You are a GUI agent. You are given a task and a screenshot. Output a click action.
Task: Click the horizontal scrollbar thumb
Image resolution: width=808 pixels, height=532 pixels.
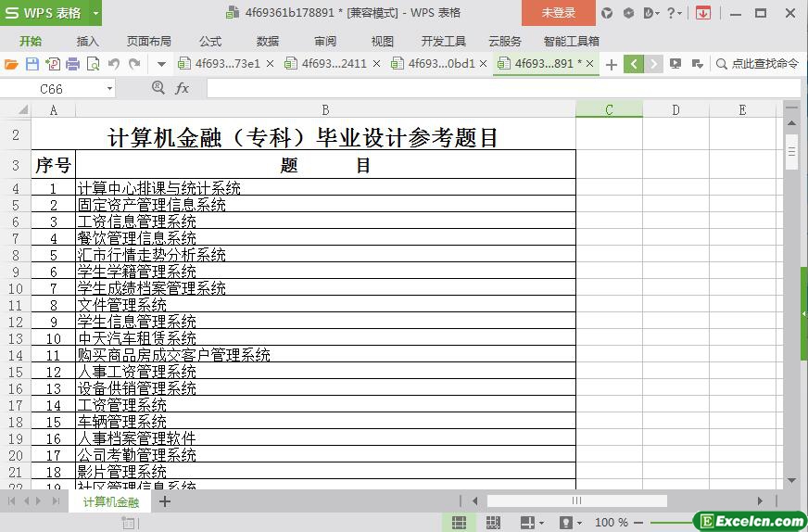[576, 500]
